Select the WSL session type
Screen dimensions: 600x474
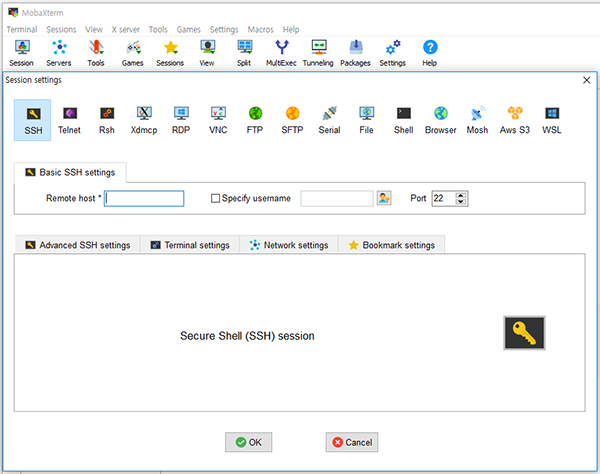coord(552,120)
